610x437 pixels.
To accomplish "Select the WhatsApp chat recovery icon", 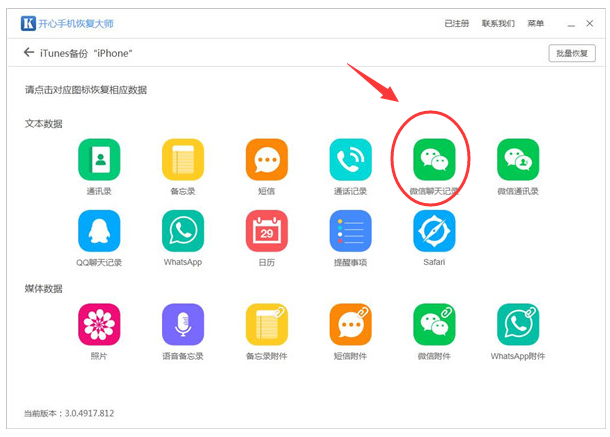I will pos(183,231).
